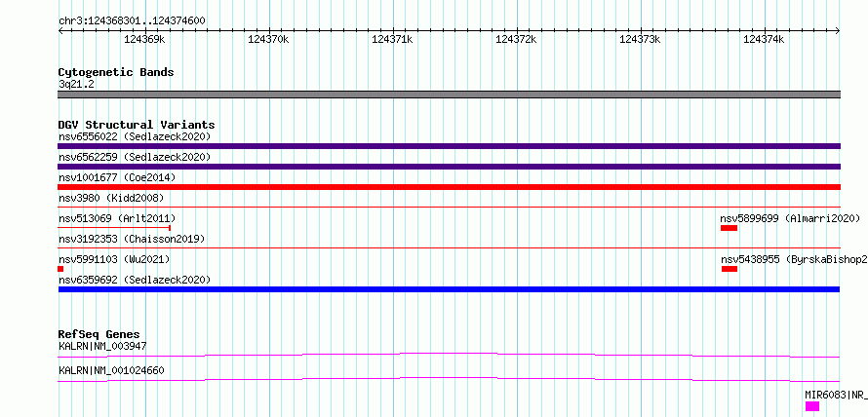Click the nsv5438955 ByrskaBishop label
868x417 pixels.
[x=794, y=259]
